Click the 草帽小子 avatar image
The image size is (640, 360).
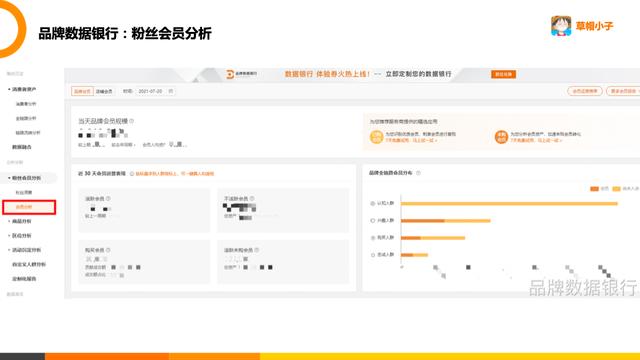[x=561, y=26]
